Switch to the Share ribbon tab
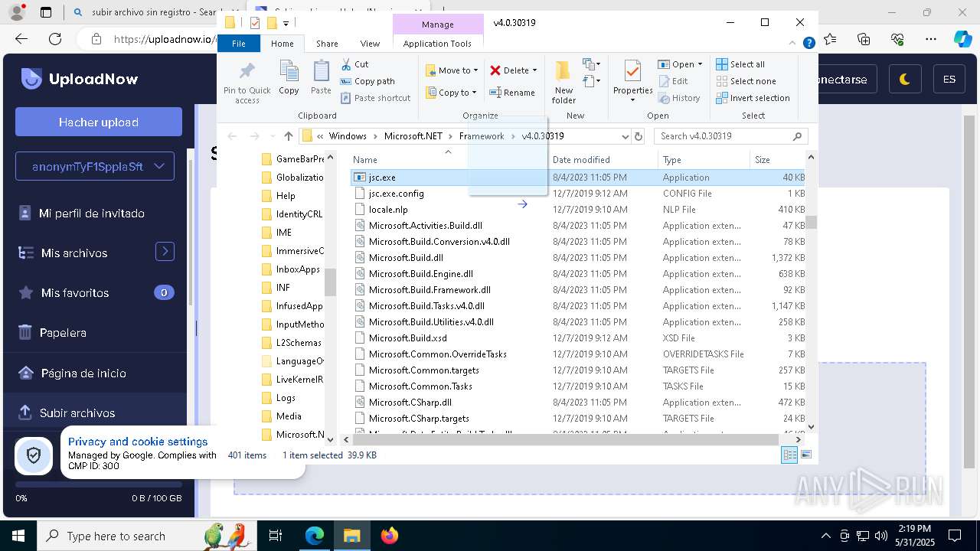980x551 pixels. point(327,44)
